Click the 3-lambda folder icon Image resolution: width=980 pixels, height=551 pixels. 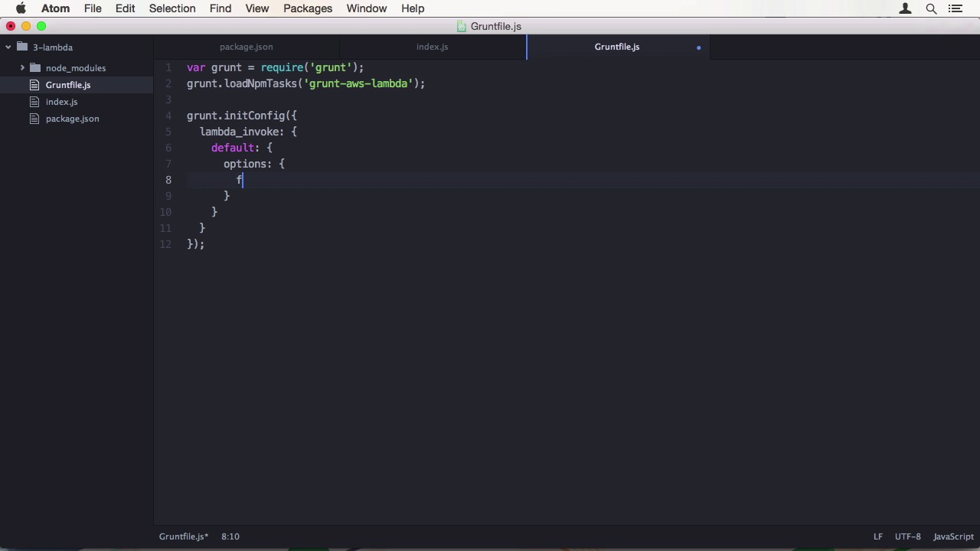(22, 47)
